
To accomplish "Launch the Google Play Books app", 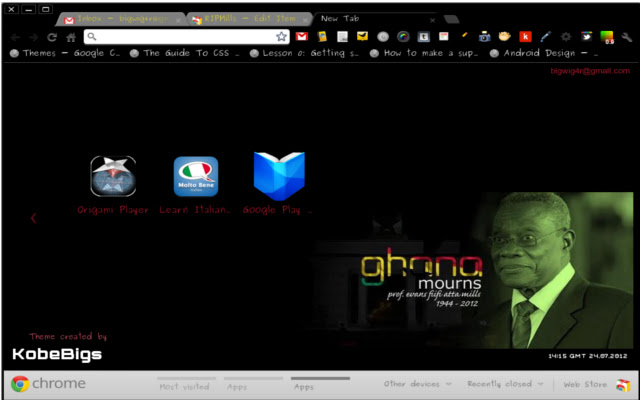I will pos(279,176).
